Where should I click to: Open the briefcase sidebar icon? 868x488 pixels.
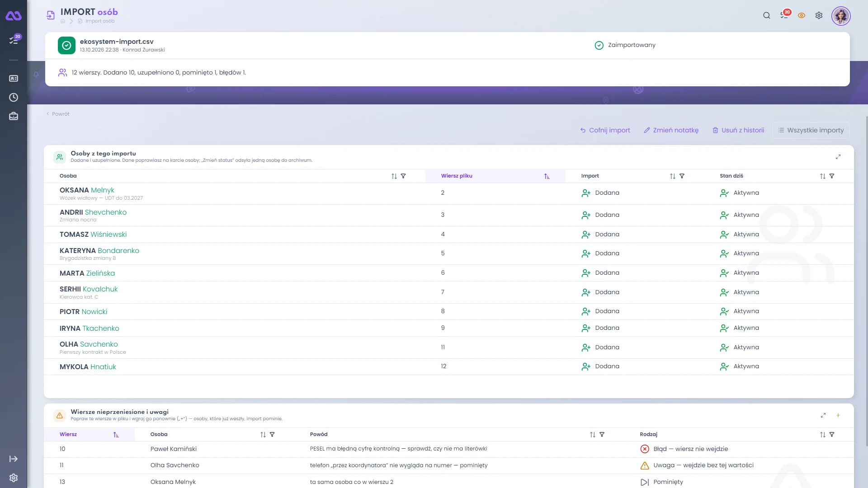(x=14, y=117)
